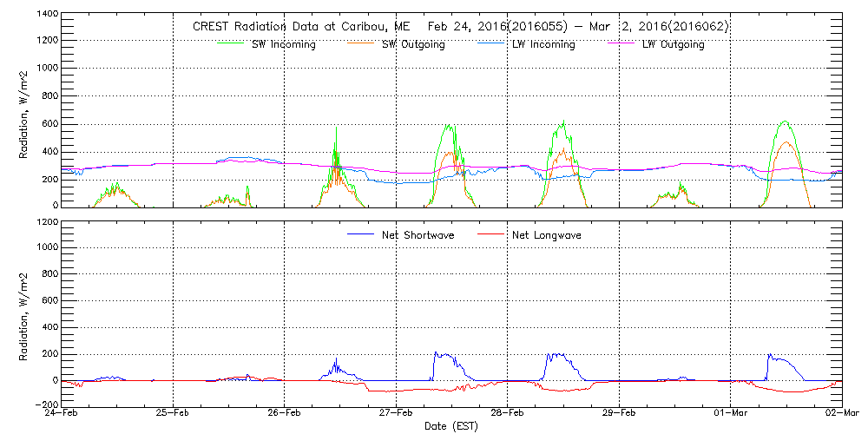This screenshot has width=868, height=434.
Task: Select the SW Incoming legend label
Action: [284, 45]
